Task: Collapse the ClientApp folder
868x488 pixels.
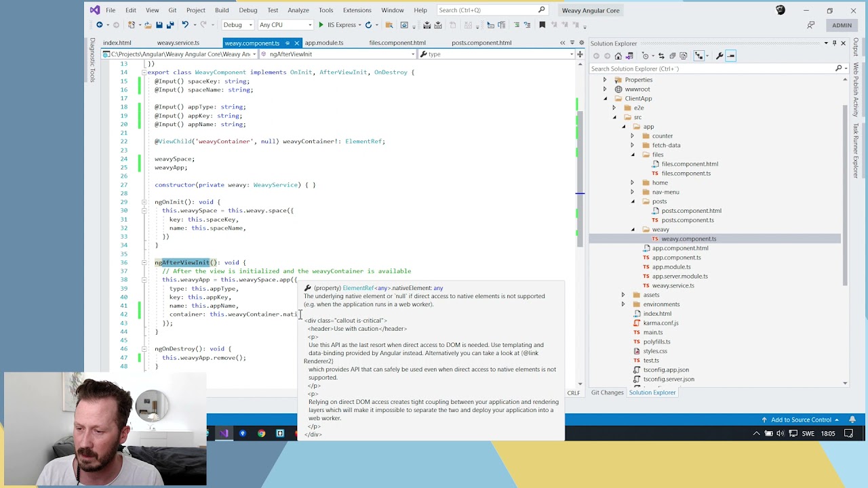Action: point(606,98)
